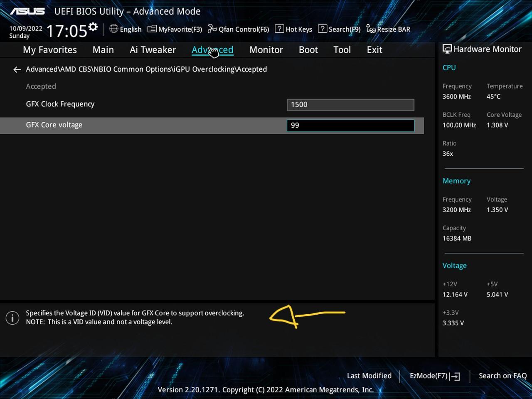Switch to the Monitor tab
Image resolution: width=532 pixels, height=399 pixels.
(266, 50)
